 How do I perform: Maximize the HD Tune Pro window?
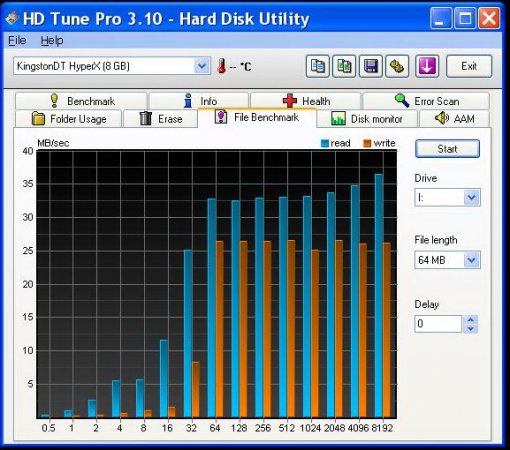(465, 18)
